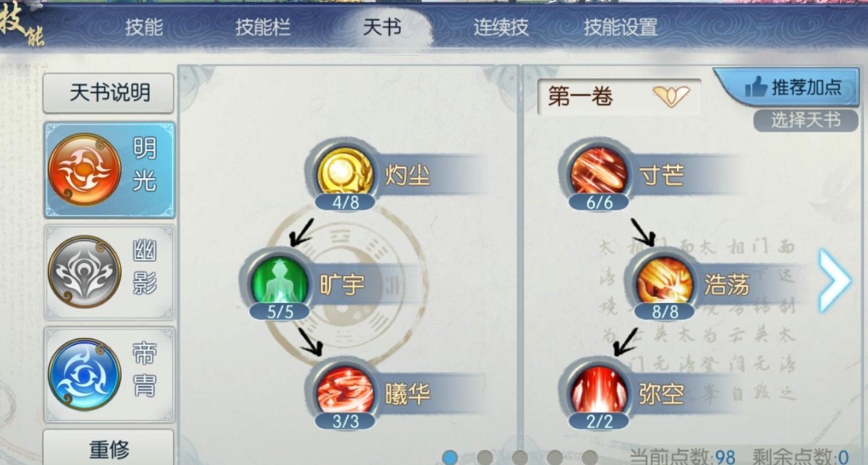Screen dimensions: 868x465
Task: Choose the 帝青 blue emblem category
Action: (x=109, y=374)
